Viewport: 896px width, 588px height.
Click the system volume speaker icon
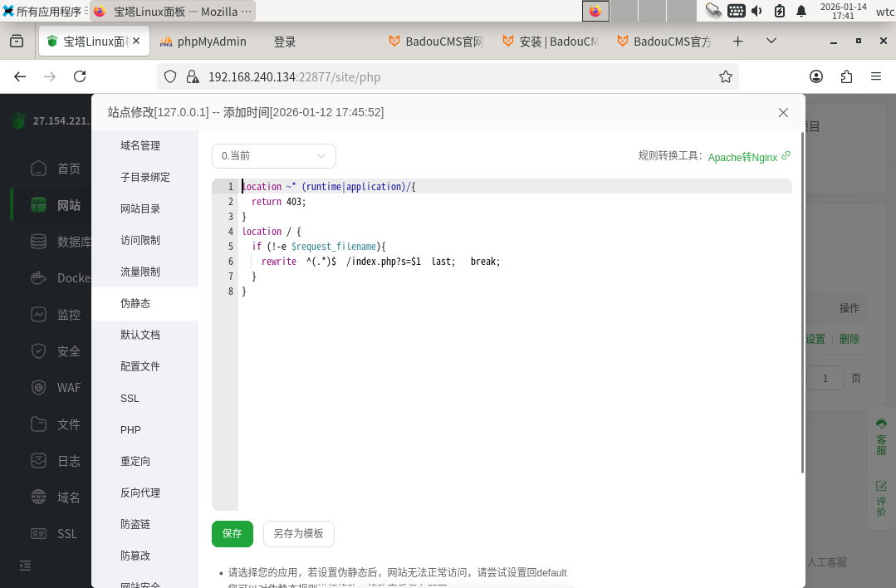[756, 11]
